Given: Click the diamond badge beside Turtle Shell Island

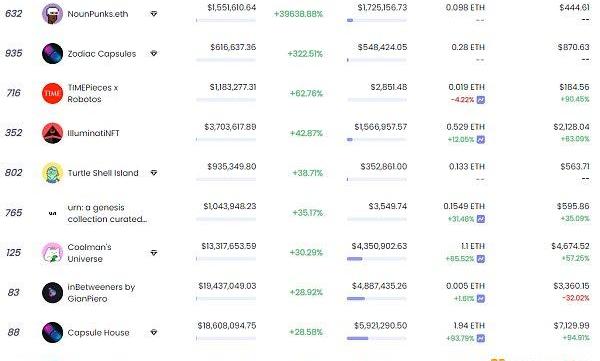Looking at the screenshot, I should [154, 173].
